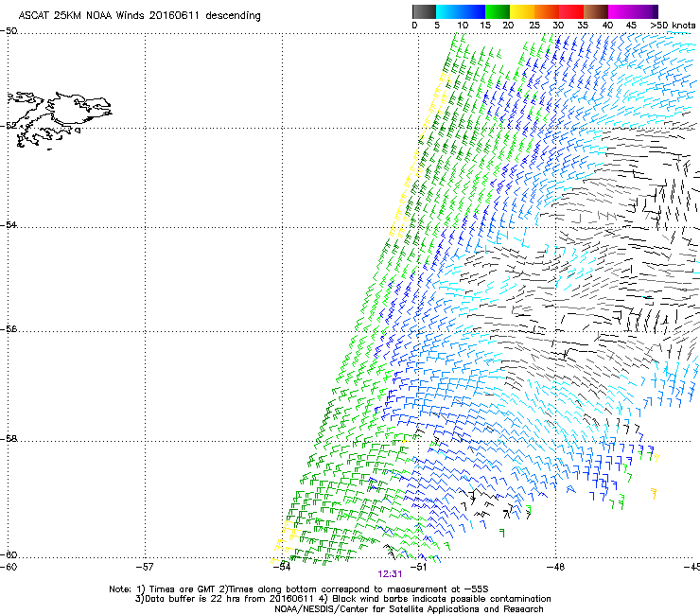
Task: Click the -58 latitude axis label
Action: 9,439
